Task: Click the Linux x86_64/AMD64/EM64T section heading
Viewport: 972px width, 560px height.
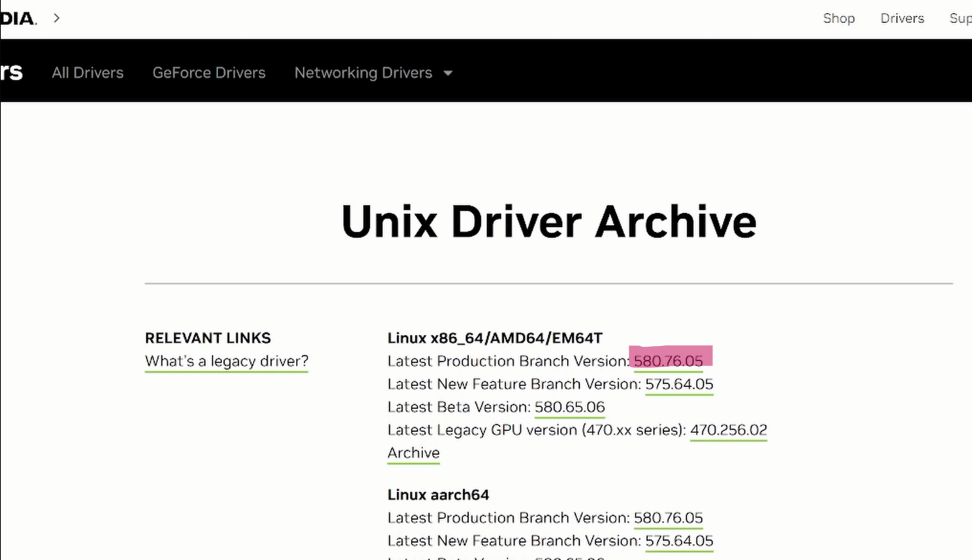Action: tap(494, 338)
